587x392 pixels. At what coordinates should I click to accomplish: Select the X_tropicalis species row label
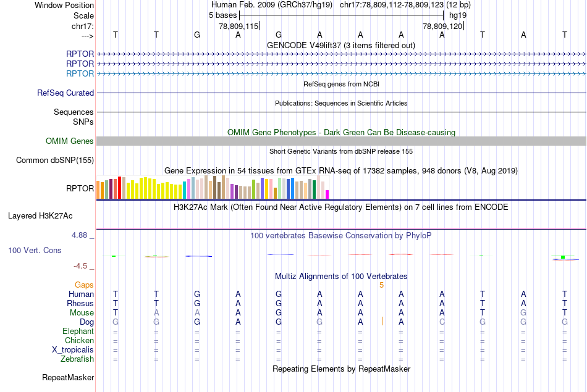tap(73, 350)
